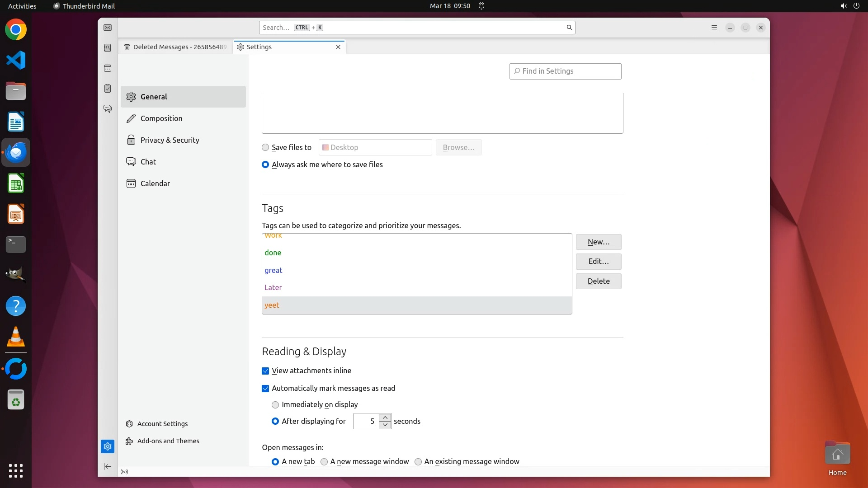Click the search magnifier icon
Viewport: 868px width, 488px height.
click(569, 28)
